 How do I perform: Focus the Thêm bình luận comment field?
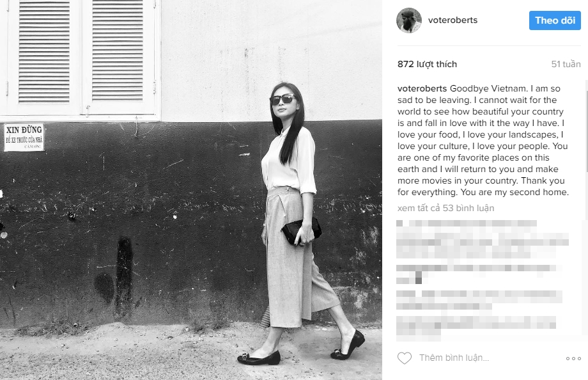click(x=488, y=358)
